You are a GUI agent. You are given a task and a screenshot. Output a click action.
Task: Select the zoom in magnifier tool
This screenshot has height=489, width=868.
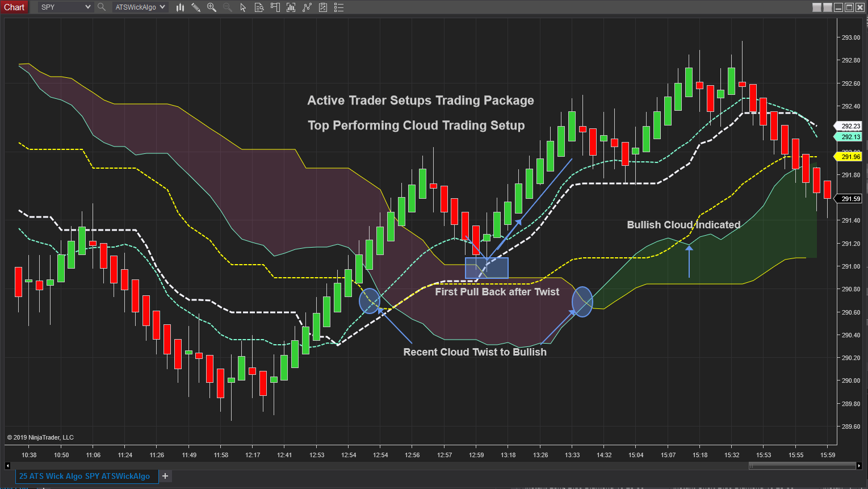[212, 7]
